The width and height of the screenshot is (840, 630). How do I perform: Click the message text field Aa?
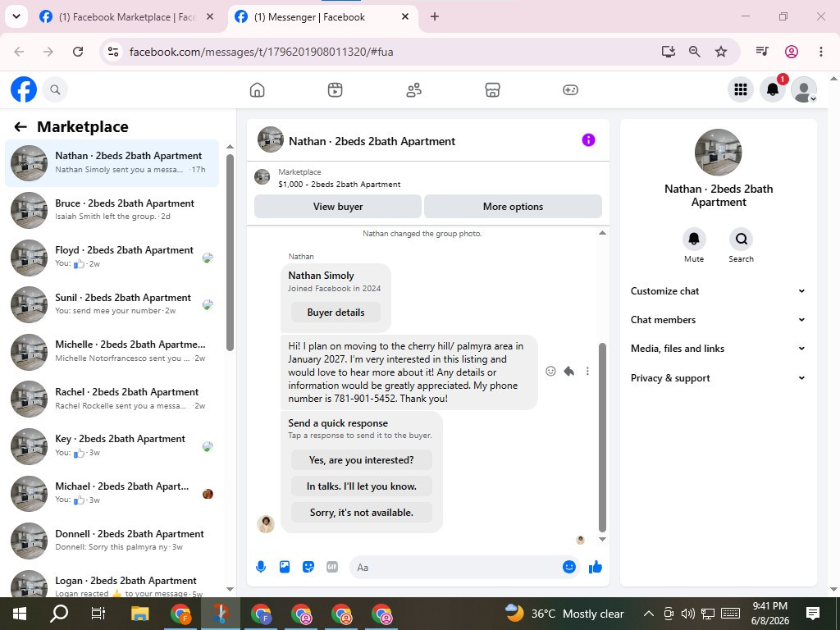(455, 568)
